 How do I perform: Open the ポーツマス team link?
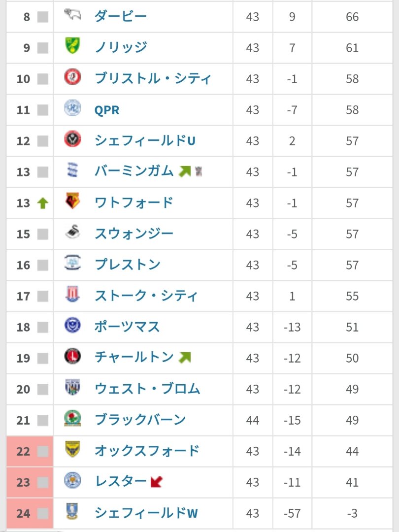click(x=127, y=327)
